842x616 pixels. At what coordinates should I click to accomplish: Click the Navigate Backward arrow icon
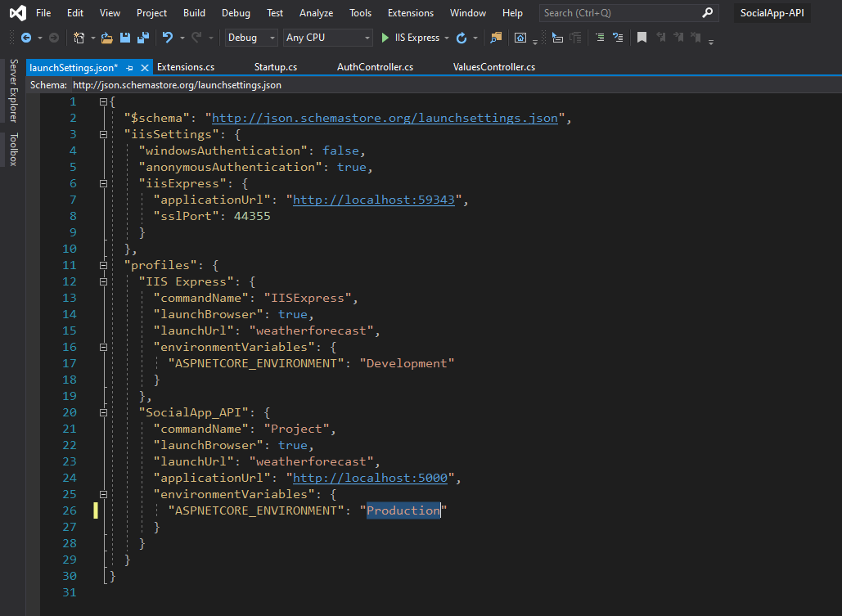point(26,38)
